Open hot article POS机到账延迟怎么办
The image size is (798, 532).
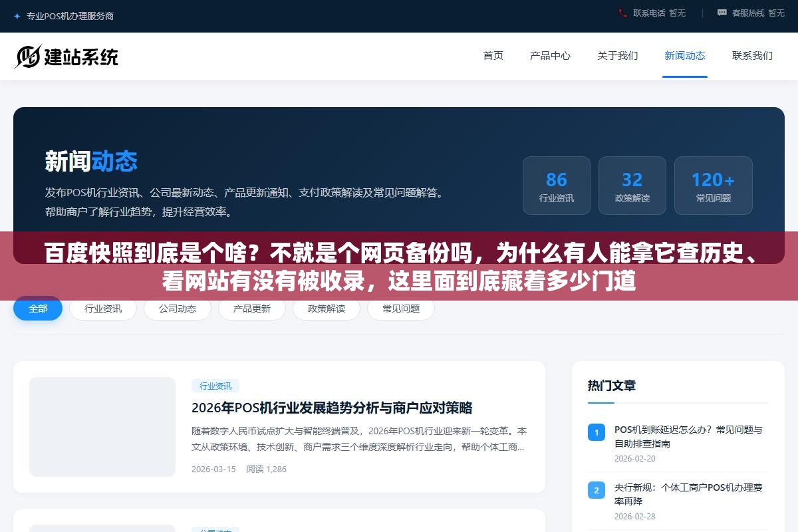pyautogui.click(x=688, y=436)
